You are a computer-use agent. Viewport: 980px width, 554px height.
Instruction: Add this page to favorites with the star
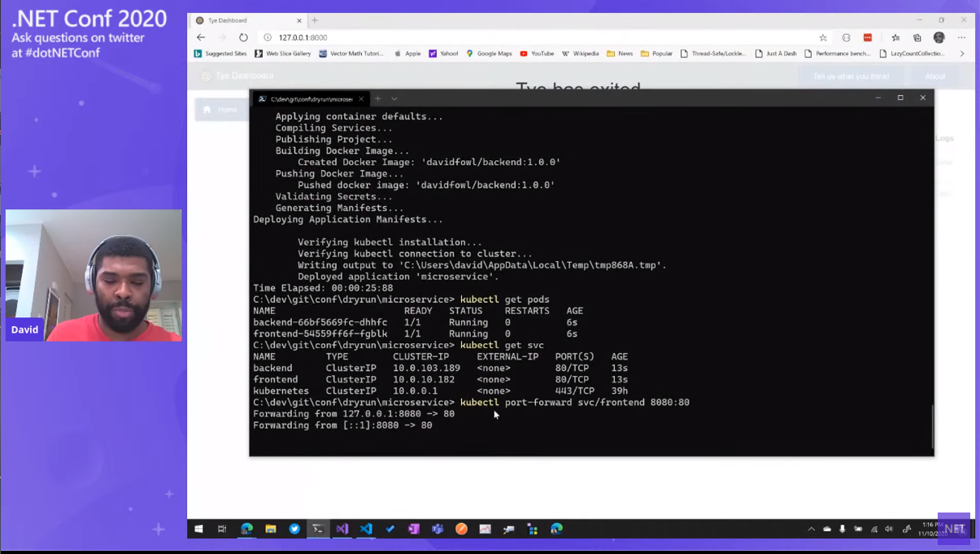[x=823, y=37]
